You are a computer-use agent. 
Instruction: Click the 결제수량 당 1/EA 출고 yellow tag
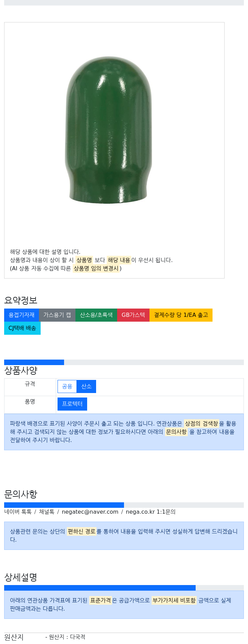click(x=181, y=315)
